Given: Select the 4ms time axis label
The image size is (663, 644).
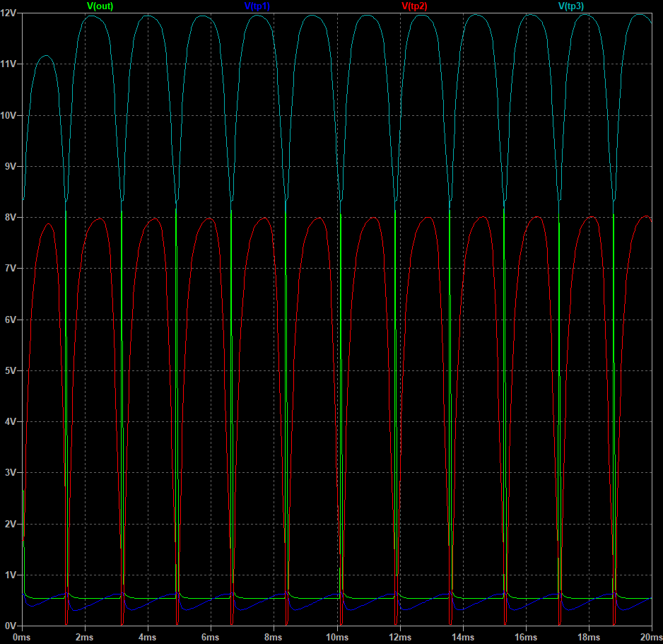Looking at the screenshot, I should [x=148, y=637].
